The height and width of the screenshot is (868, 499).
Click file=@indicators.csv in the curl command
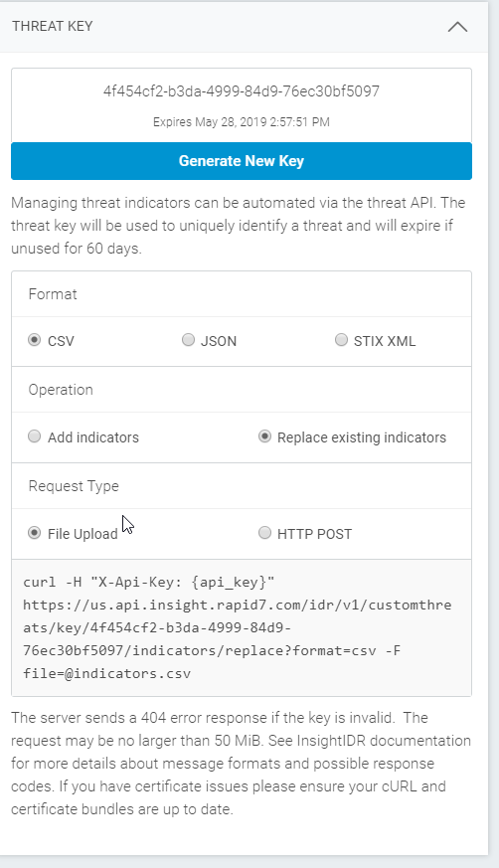(106, 674)
